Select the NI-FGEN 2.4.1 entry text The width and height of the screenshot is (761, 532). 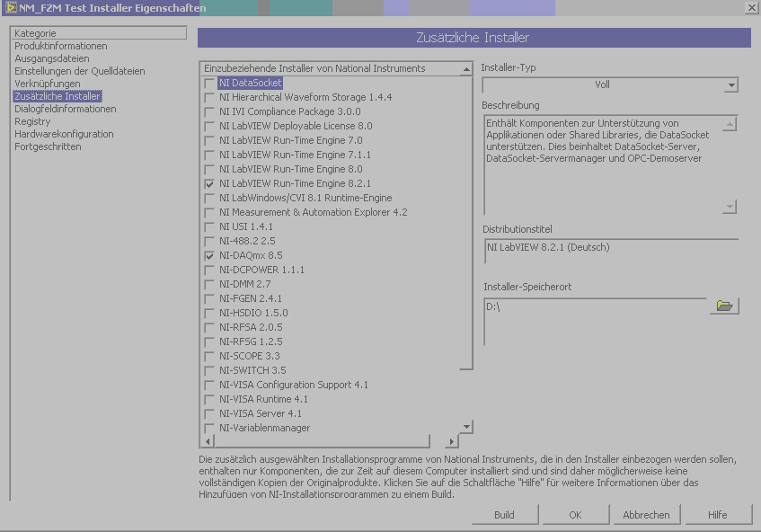250,298
